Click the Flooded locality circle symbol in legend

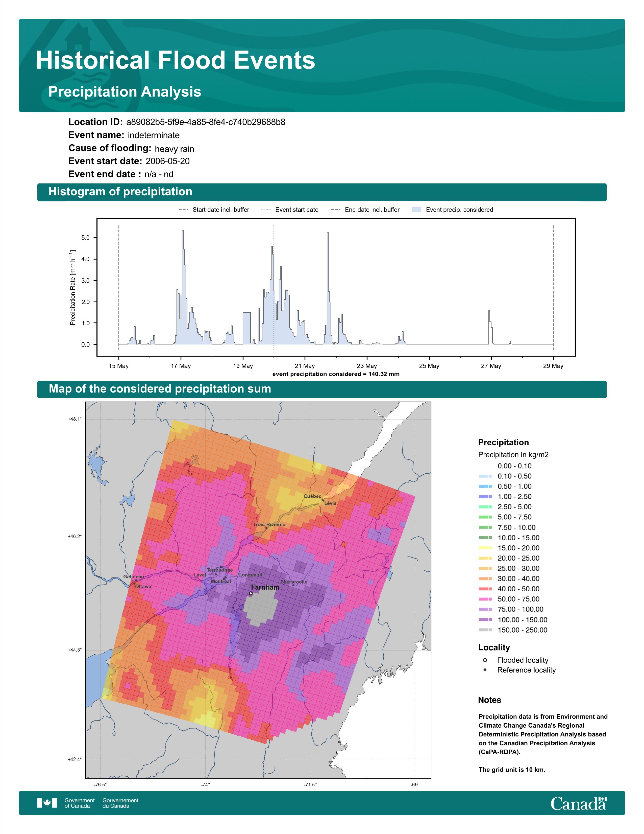tap(485, 660)
